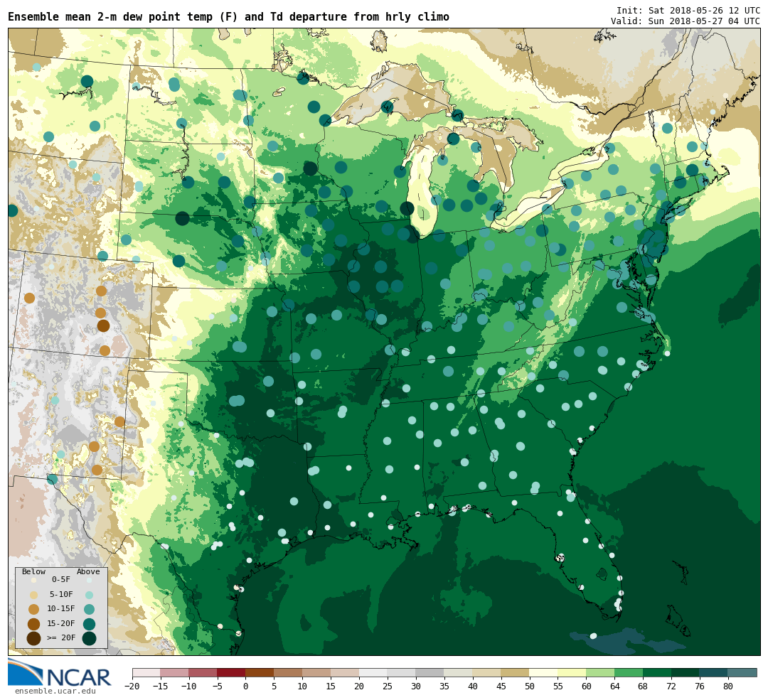Pick the colorbar swatch between 30 and 35
The height and width of the screenshot is (700, 768).
click(430, 672)
